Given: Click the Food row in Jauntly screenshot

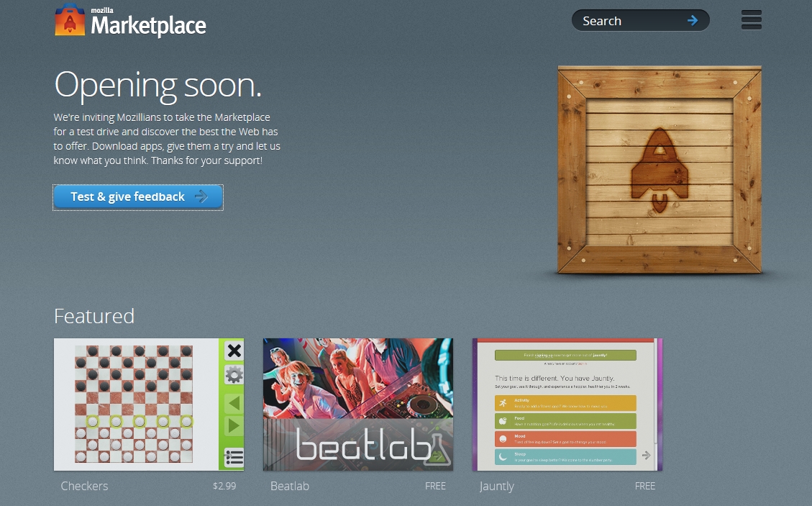Looking at the screenshot, I should [x=565, y=421].
